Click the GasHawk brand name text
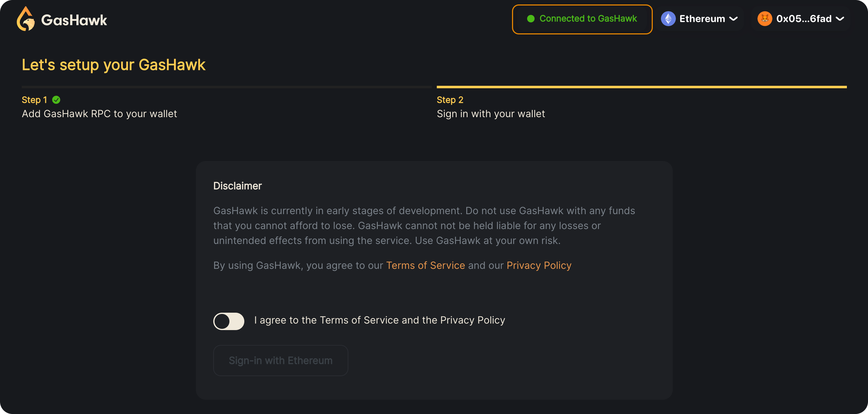This screenshot has height=414, width=868. (74, 20)
